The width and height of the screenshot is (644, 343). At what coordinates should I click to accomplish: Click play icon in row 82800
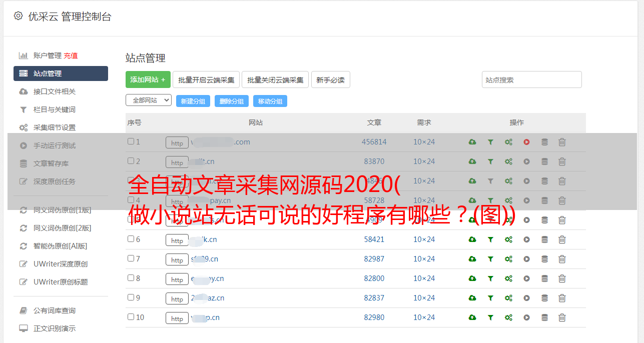526,278
